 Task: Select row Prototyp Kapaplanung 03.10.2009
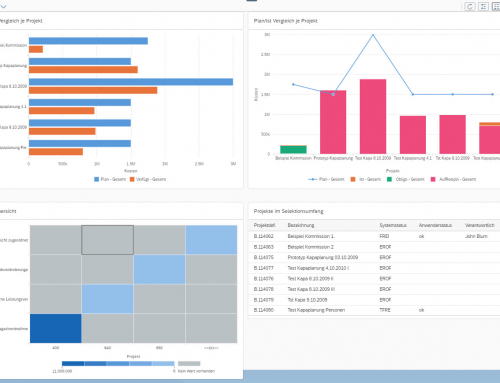(374, 257)
